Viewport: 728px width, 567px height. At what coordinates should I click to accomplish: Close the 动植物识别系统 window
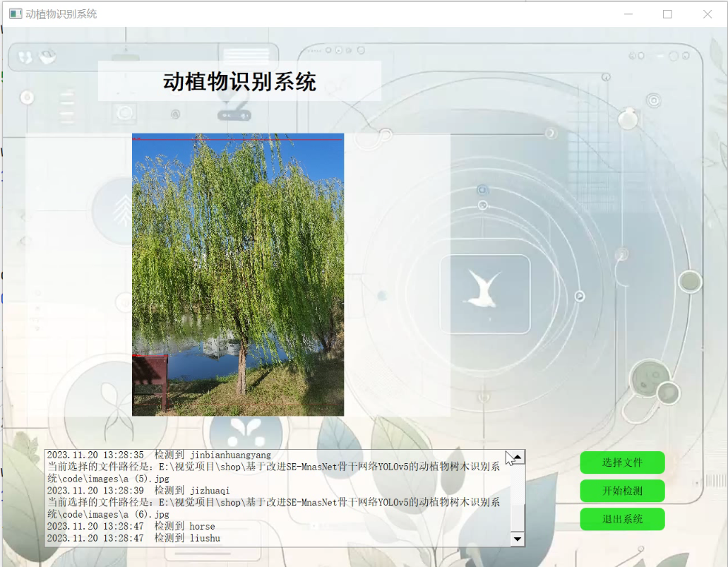click(707, 14)
